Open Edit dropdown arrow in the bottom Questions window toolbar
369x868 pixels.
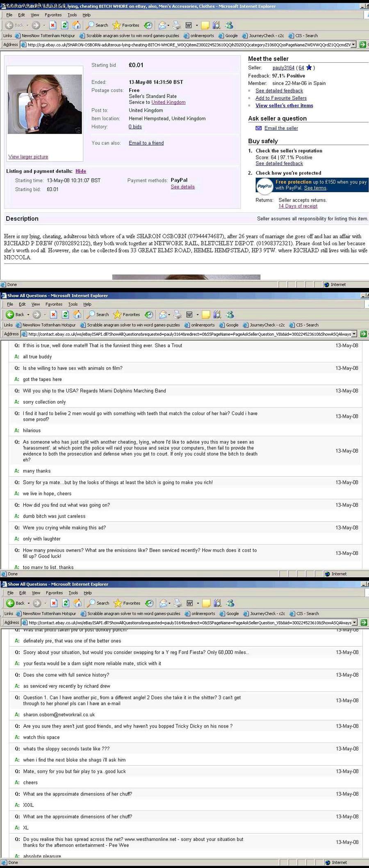(x=198, y=603)
